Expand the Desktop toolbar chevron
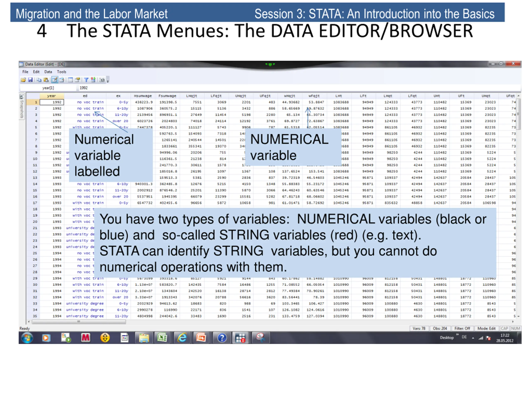The width and height of the screenshot is (532, 399). point(457,335)
